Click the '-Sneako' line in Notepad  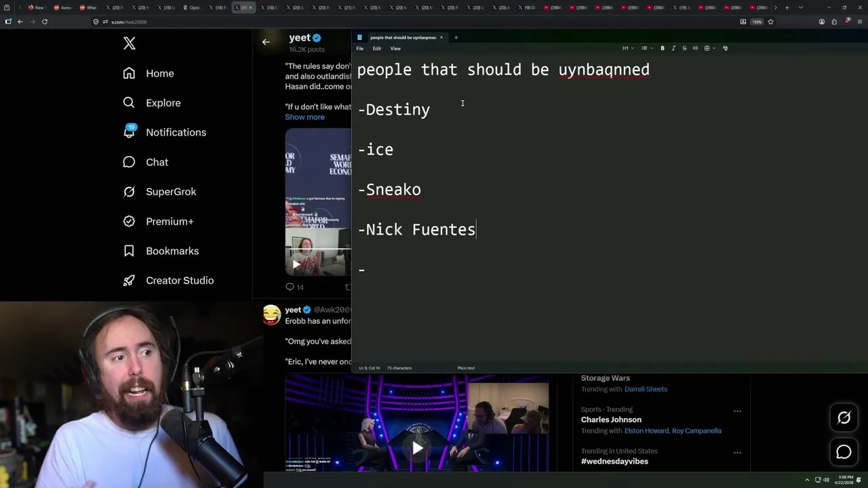point(389,190)
